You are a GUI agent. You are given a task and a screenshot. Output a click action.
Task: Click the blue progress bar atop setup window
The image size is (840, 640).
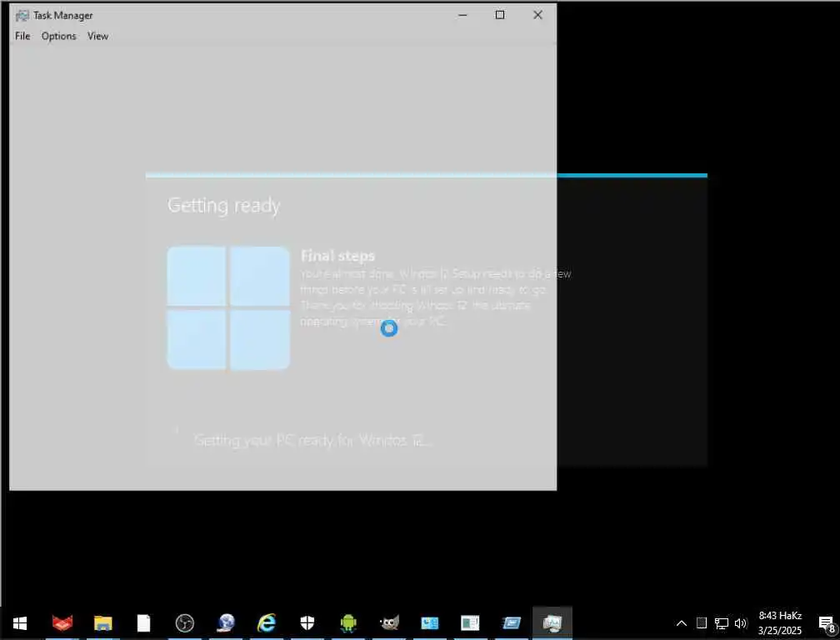(427, 175)
